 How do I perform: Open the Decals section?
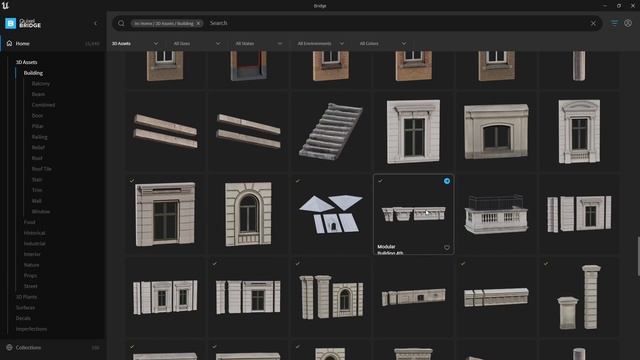tap(23, 318)
